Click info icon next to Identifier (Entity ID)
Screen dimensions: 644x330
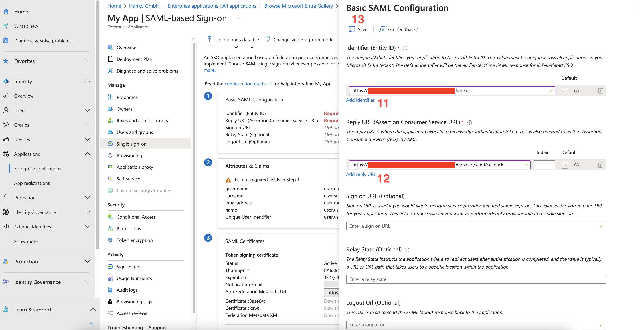pos(405,48)
